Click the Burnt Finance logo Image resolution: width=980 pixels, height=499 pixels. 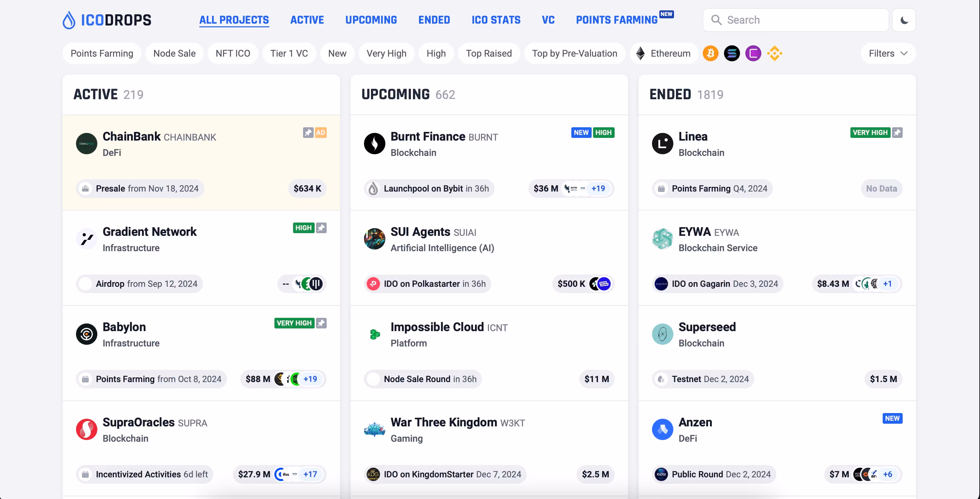pyautogui.click(x=375, y=143)
